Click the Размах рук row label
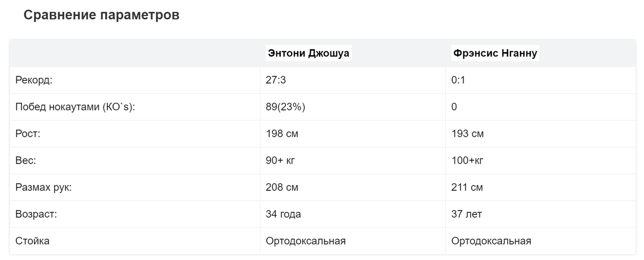 tap(43, 188)
